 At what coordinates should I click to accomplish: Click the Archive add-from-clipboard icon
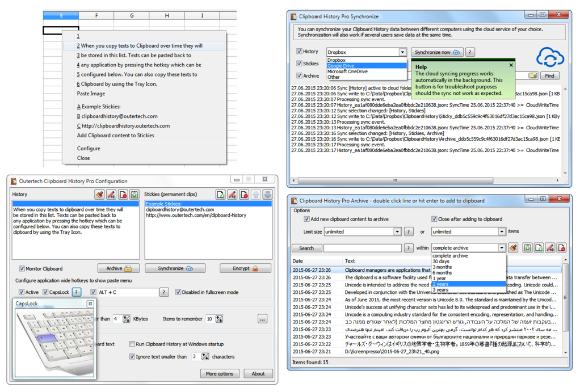click(x=527, y=248)
